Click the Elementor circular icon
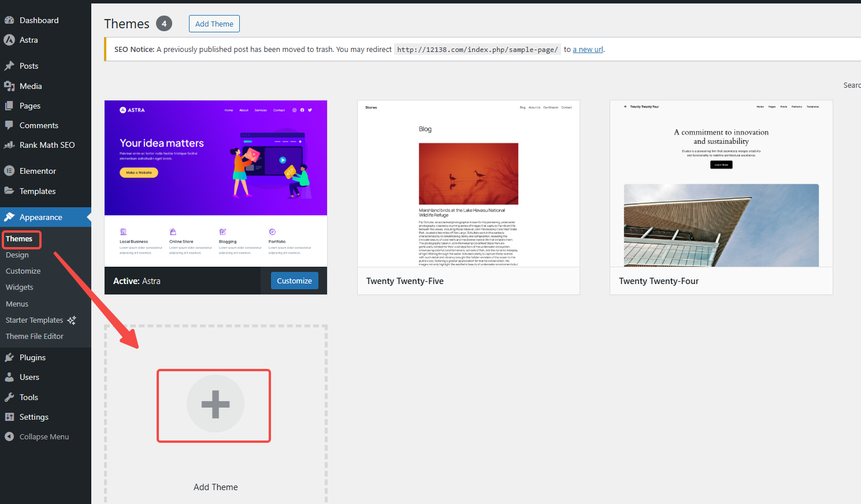The width and height of the screenshot is (861, 504). tap(9, 171)
